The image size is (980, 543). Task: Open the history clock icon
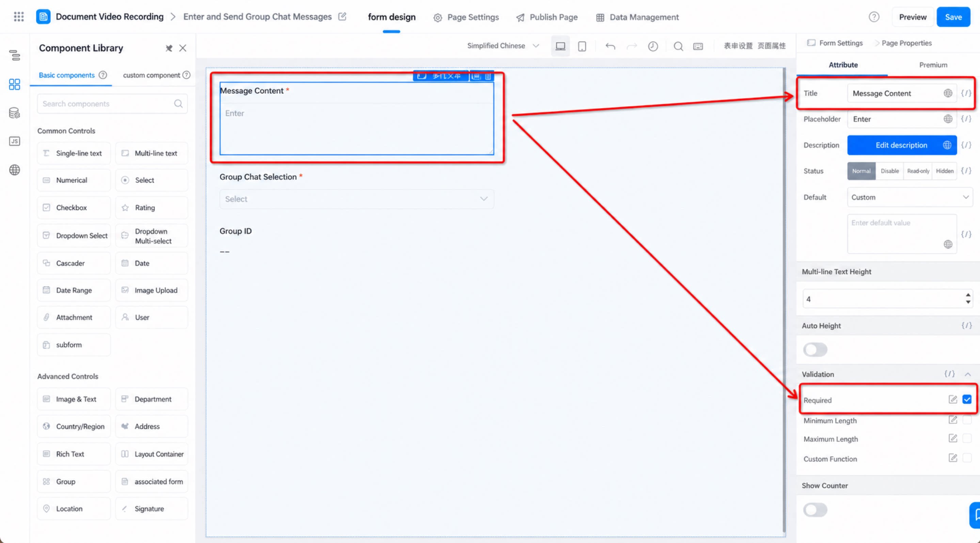[653, 46]
